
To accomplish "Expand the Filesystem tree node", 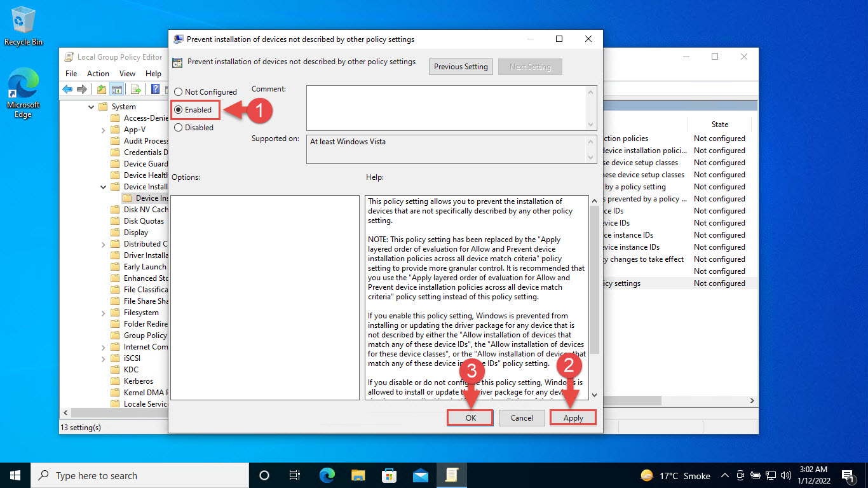I will pyautogui.click(x=104, y=313).
